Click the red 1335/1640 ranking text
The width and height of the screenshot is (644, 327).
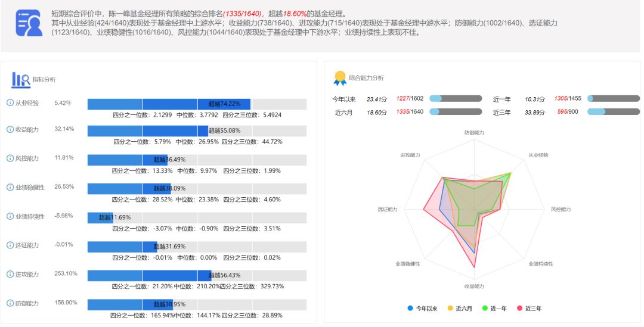click(x=242, y=14)
